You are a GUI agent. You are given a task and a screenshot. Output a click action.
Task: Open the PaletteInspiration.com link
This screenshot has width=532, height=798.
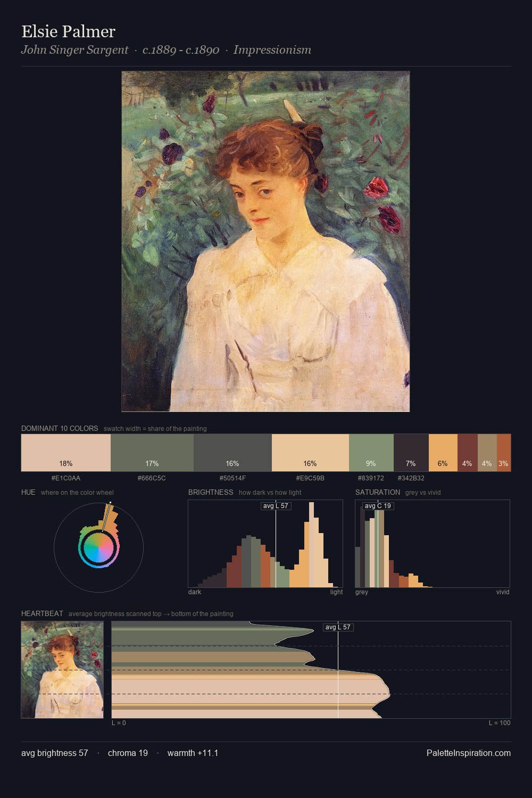point(469,753)
